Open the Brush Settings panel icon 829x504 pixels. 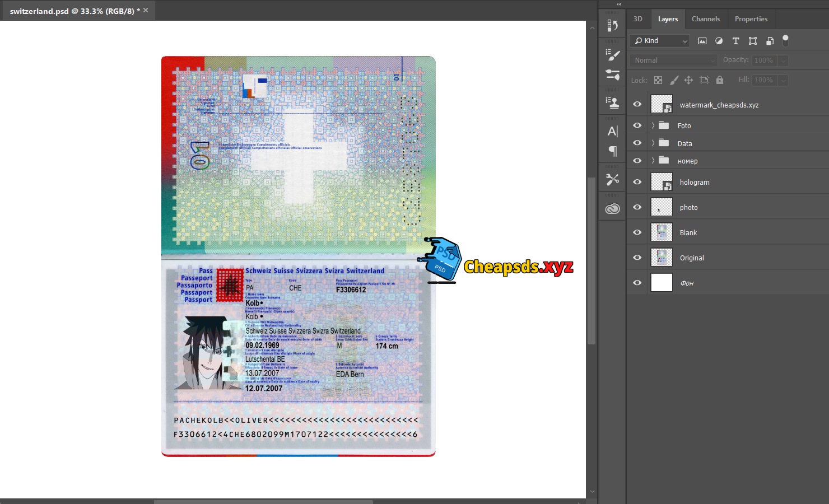612,55
